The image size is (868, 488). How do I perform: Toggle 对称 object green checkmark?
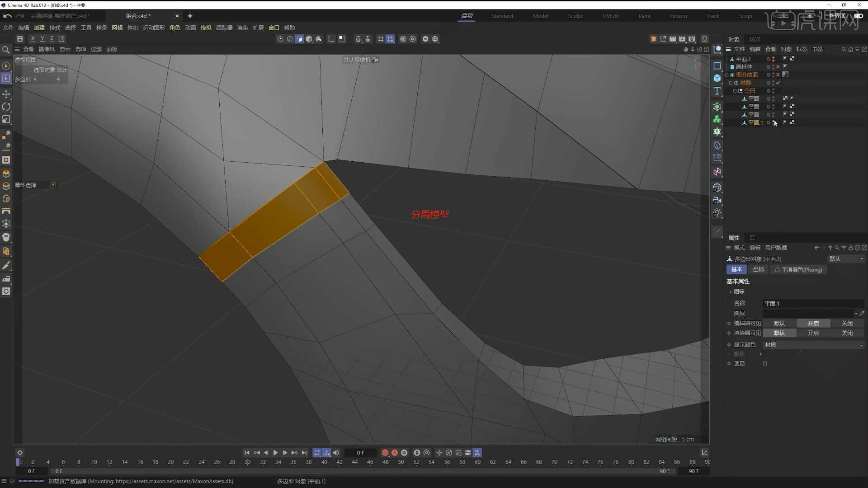778,83
